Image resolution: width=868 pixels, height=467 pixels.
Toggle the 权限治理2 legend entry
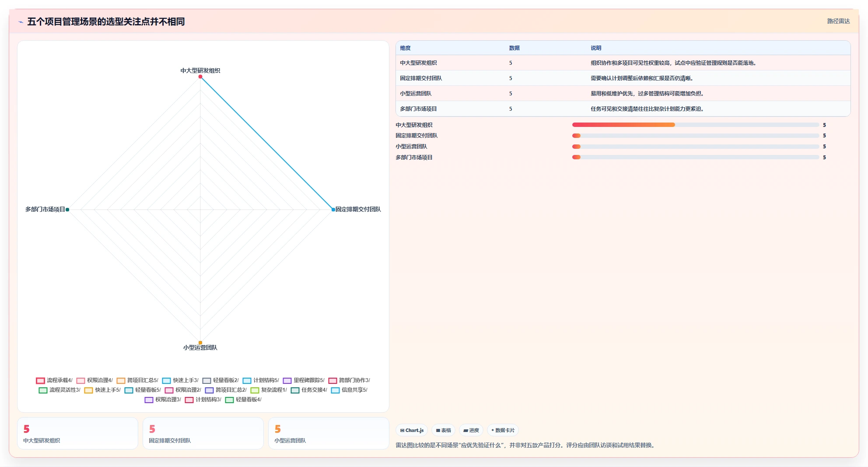183,390
